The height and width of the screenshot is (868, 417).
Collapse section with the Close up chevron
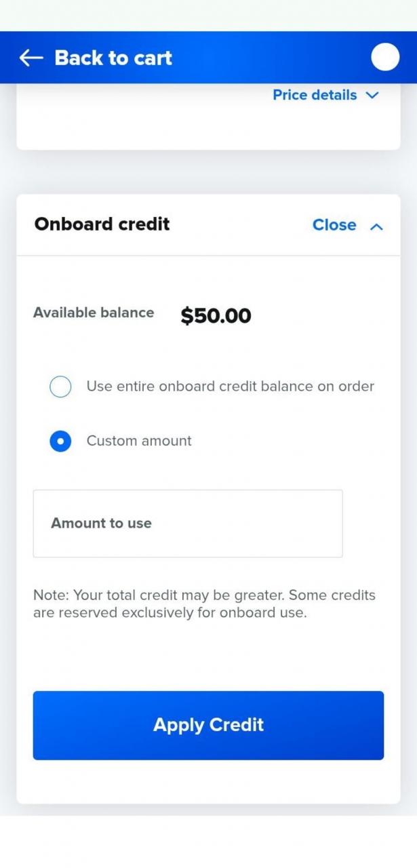(376, 226)
